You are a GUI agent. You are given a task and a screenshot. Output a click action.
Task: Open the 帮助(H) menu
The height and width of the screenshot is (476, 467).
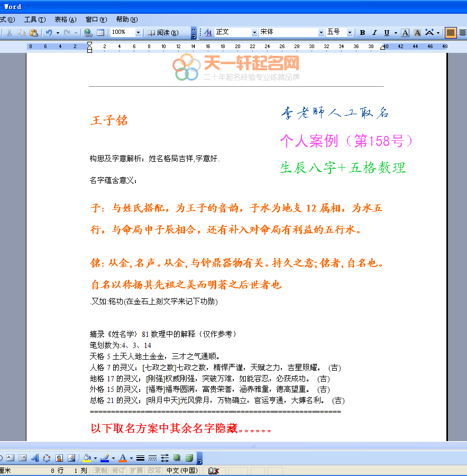click(x=127, y=20)
